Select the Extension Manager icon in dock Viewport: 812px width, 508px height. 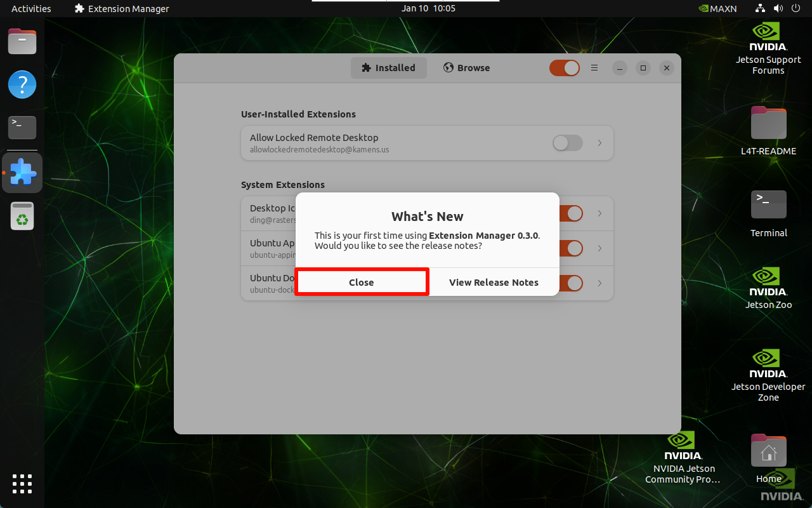(22, 172)
